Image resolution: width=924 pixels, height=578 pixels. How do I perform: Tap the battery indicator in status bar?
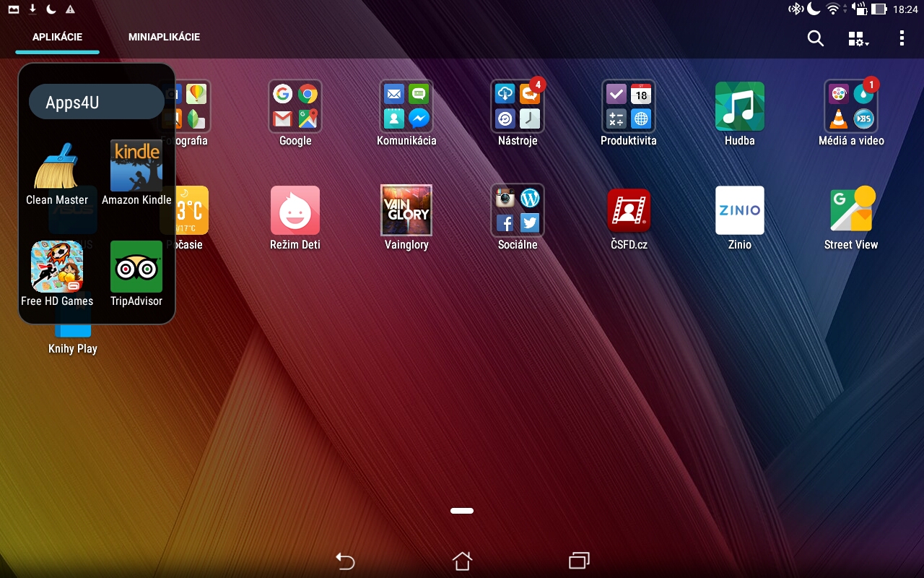point(879,9)
